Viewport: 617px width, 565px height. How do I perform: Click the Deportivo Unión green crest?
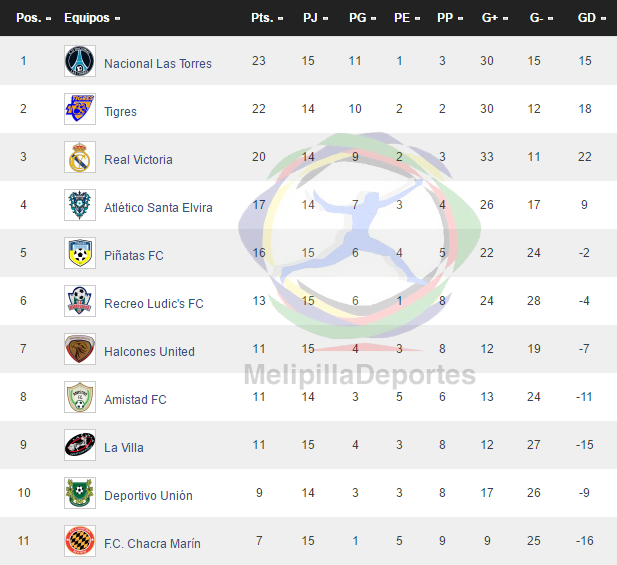point(80,493)
